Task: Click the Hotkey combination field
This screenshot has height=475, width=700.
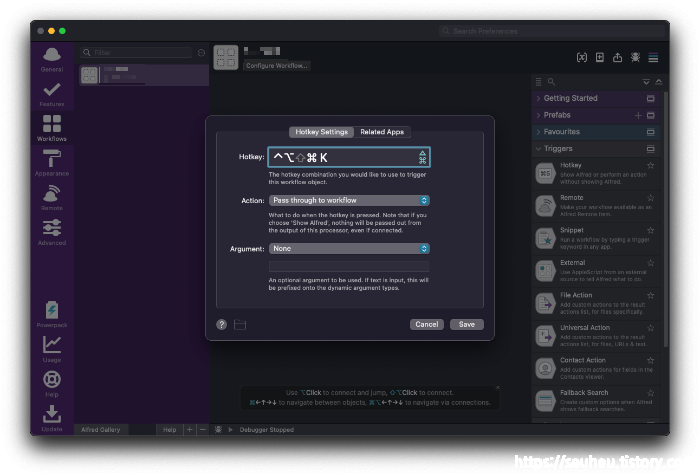Action: pos(349,157)
